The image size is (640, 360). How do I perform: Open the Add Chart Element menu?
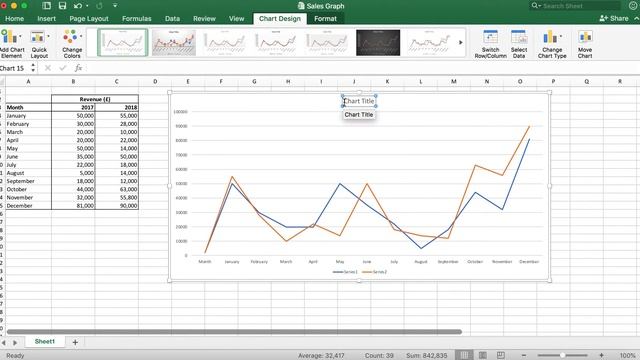pos(11,44)
